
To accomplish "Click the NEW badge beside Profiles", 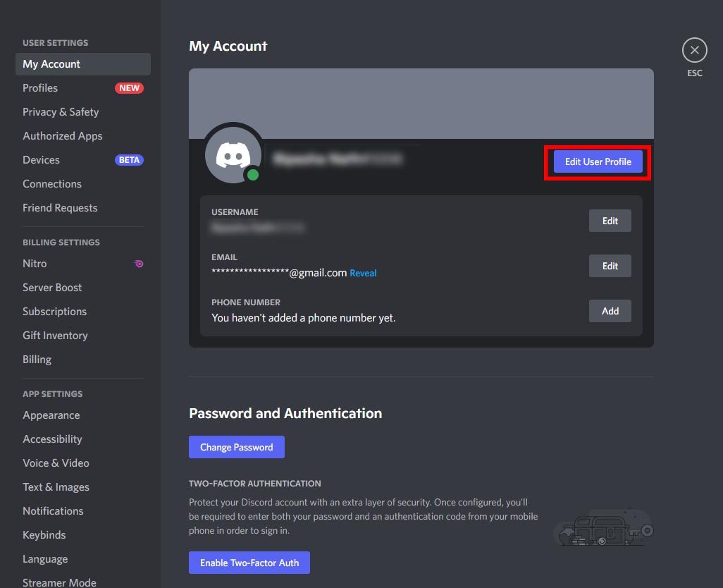I will click(x=129, y=87).
